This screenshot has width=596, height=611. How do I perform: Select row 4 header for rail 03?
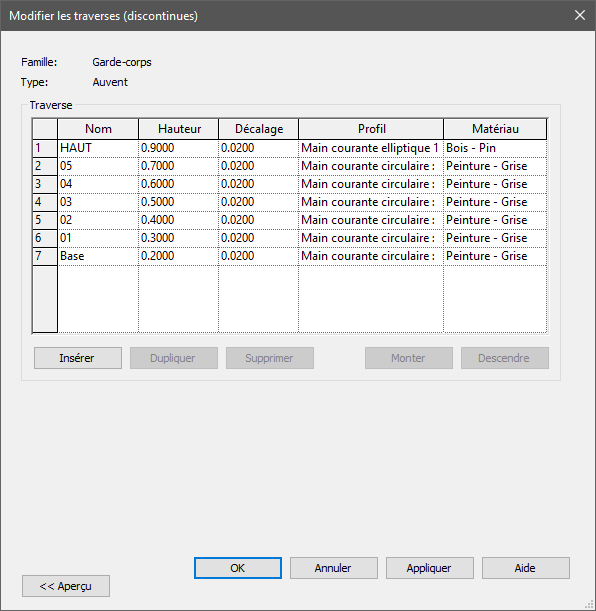pos(45,202)
